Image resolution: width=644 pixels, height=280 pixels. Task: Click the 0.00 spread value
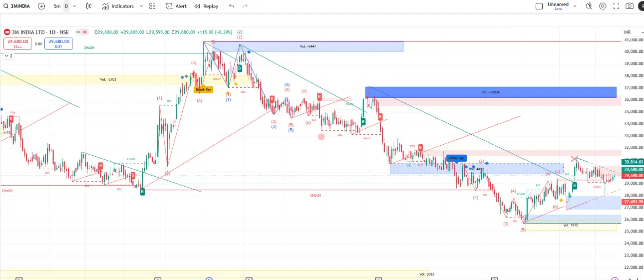tap(38, 44)
